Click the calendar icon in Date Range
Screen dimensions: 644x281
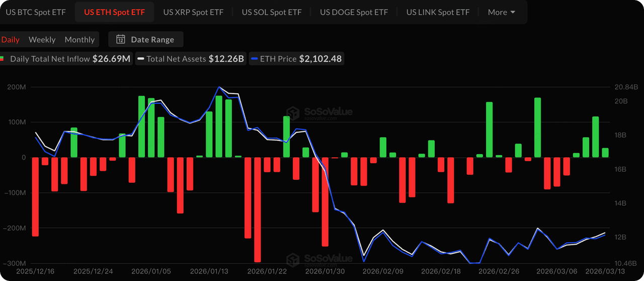pyautogui.click(x=121, y=39)
